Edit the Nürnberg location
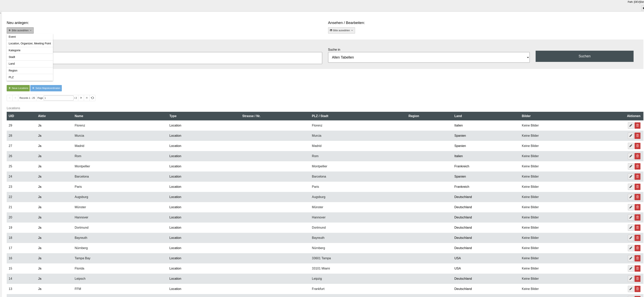Viewport: 644px width, 297px height. 631,248
